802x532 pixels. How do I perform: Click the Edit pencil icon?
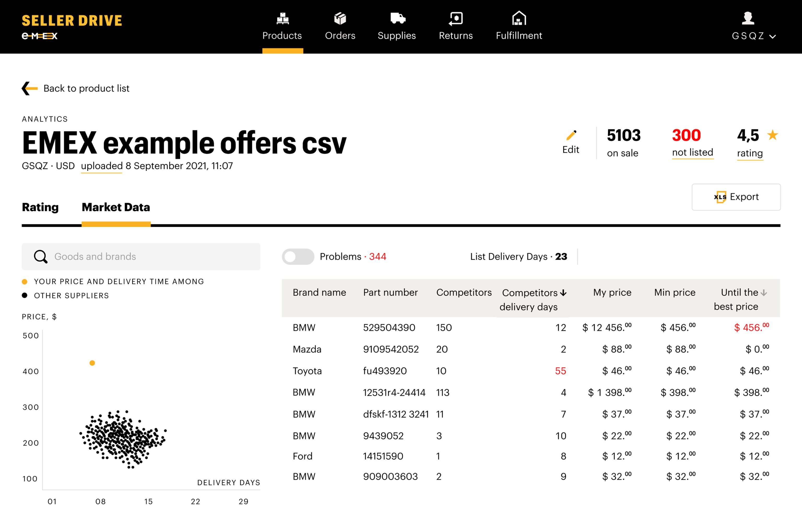(x=571, y=135)
